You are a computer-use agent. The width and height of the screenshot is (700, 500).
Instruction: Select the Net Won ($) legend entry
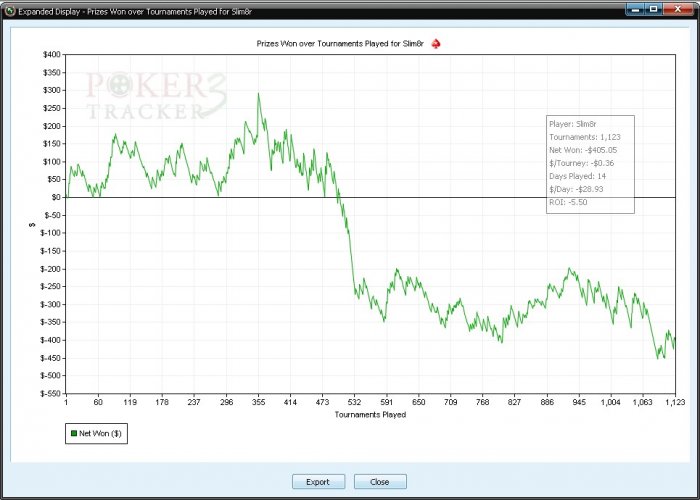[x=96, y=433]
